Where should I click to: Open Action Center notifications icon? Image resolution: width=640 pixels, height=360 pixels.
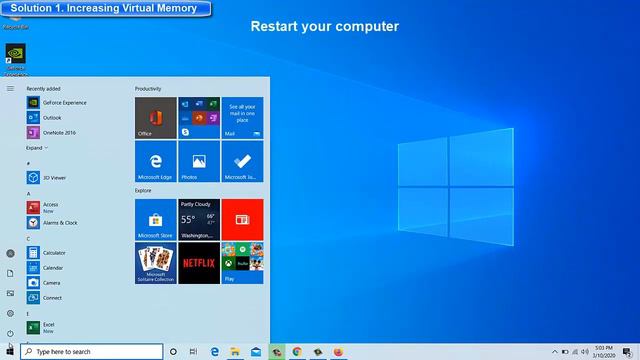(627, 351)
